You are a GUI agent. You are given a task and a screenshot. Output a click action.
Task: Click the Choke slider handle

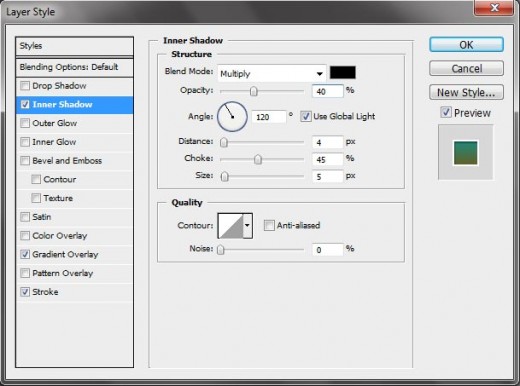click(x=258, y=159)
